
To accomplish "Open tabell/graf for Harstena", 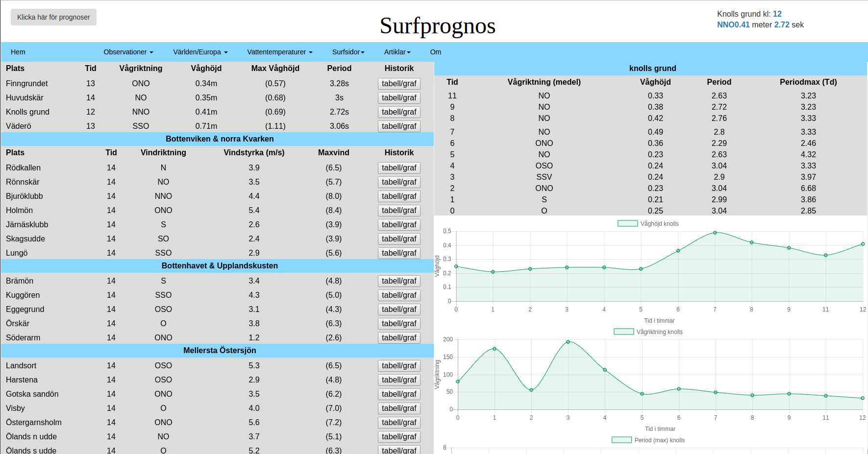I will coord(399,380).
